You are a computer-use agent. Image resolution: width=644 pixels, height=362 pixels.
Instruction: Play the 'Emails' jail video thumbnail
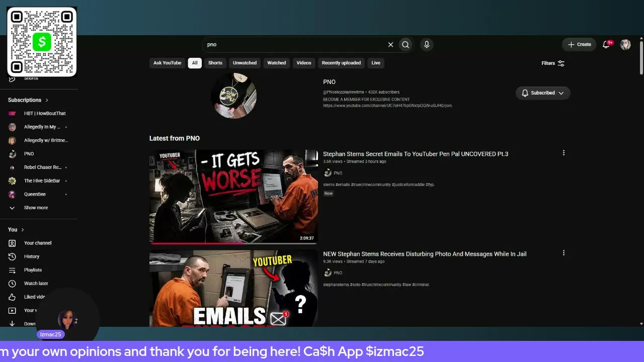pyautogui.click(x=233, y=288)
